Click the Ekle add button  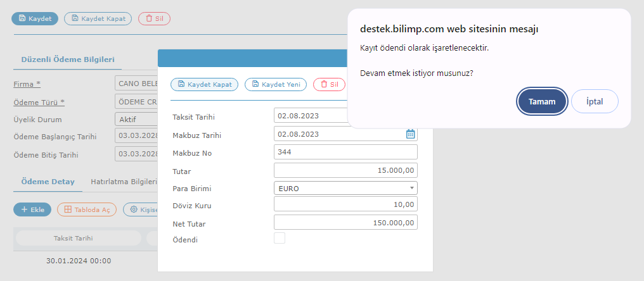[x=32, y=209]
